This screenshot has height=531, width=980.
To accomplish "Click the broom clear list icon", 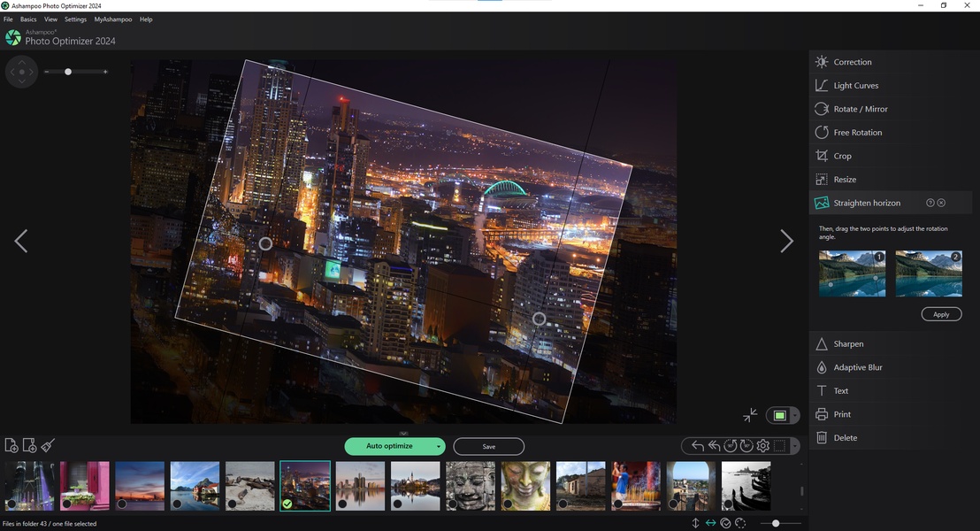I will coord(49,446).
